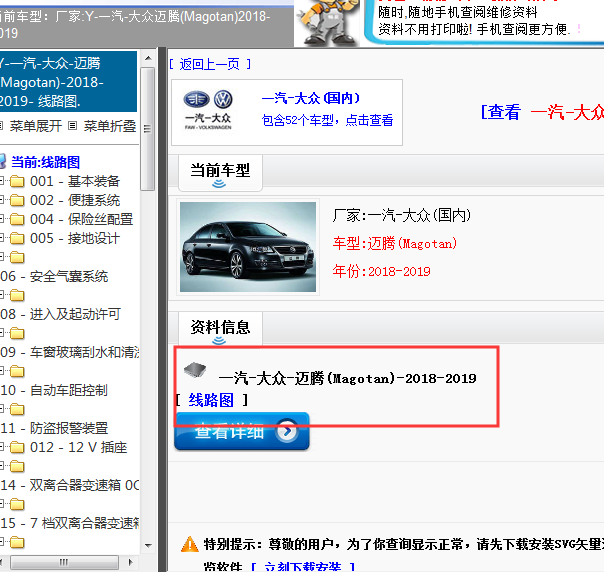Click folder icon above 15 - 7 档双离合器
604x572 pixels.
coord(17,504)
